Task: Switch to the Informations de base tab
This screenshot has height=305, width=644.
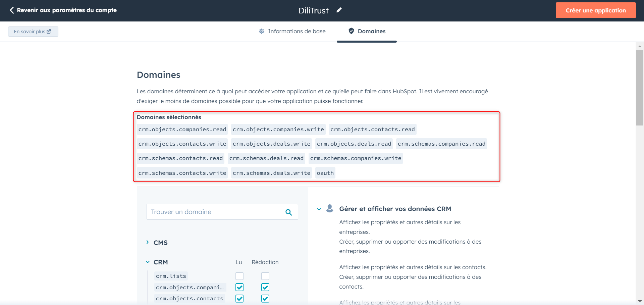Action: 292,31
